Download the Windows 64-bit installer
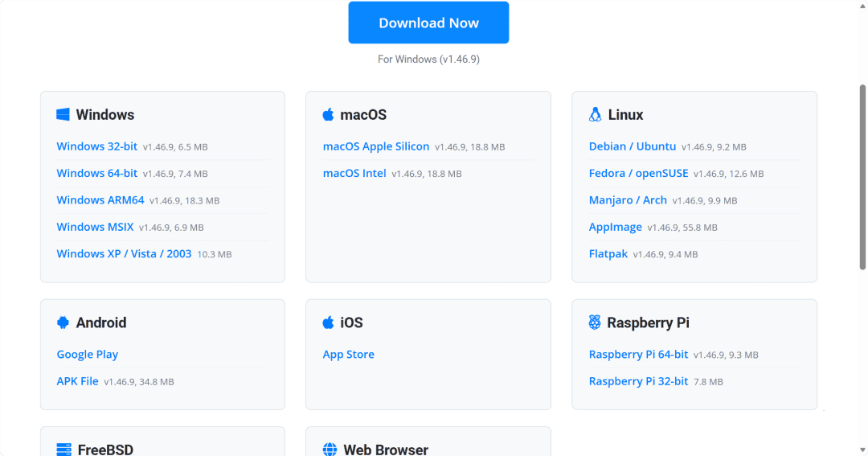Screen dimensions: 868x456 (x=97, y=173)
